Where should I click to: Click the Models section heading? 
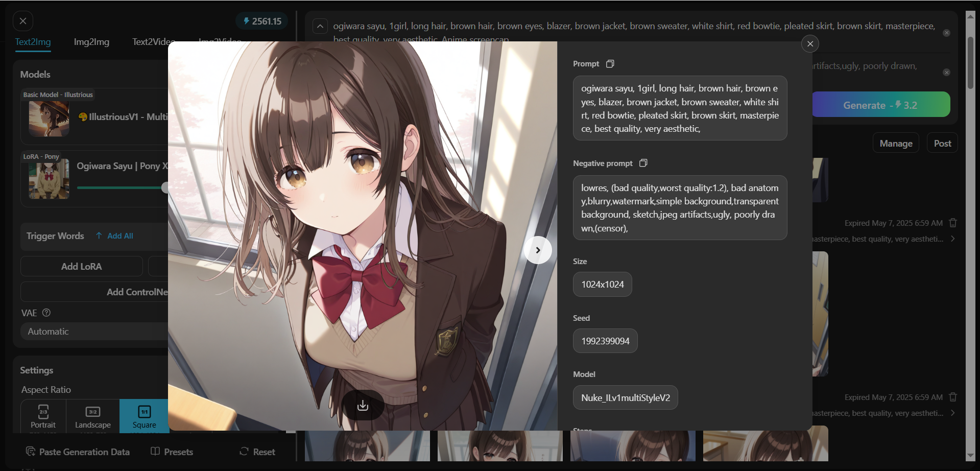pos(35,75)
